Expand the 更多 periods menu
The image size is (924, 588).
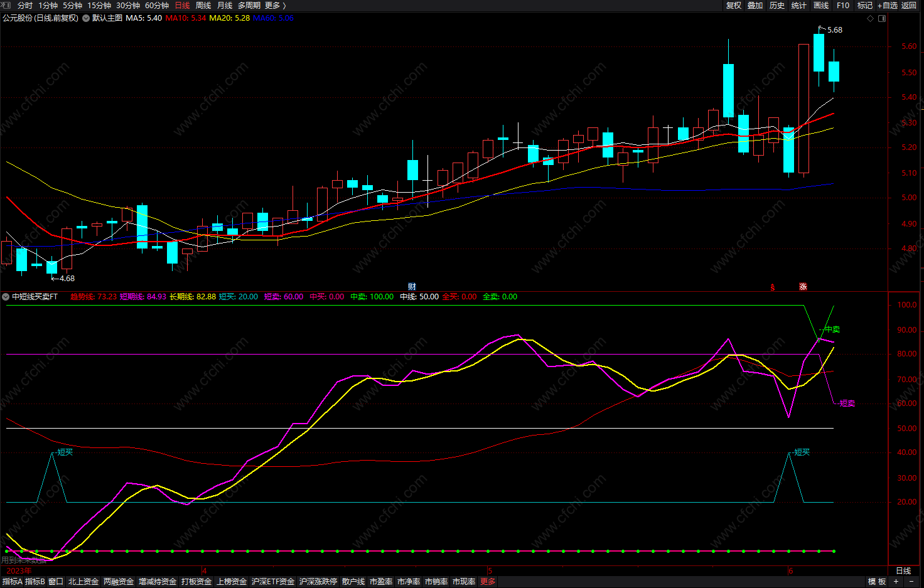tap(275, 5)
